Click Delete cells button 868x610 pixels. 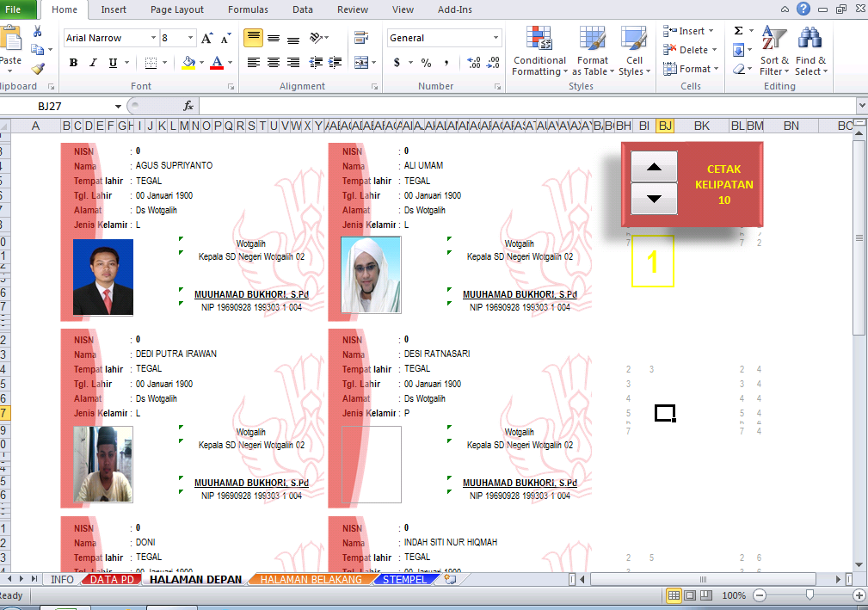[690, 50]
